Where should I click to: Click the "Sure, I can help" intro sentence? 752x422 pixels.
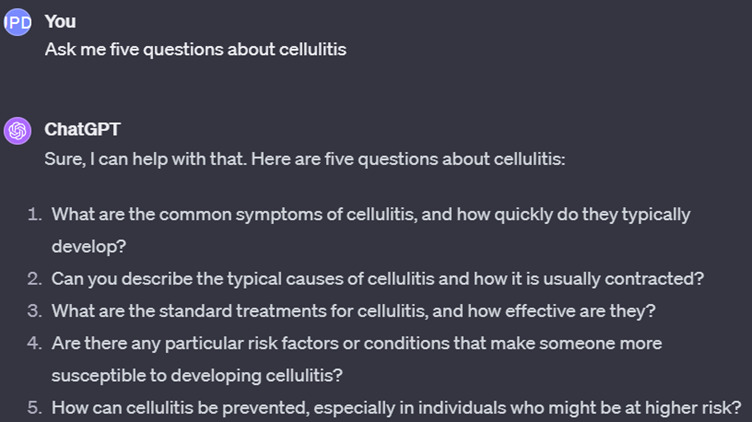tap(305, 159)
